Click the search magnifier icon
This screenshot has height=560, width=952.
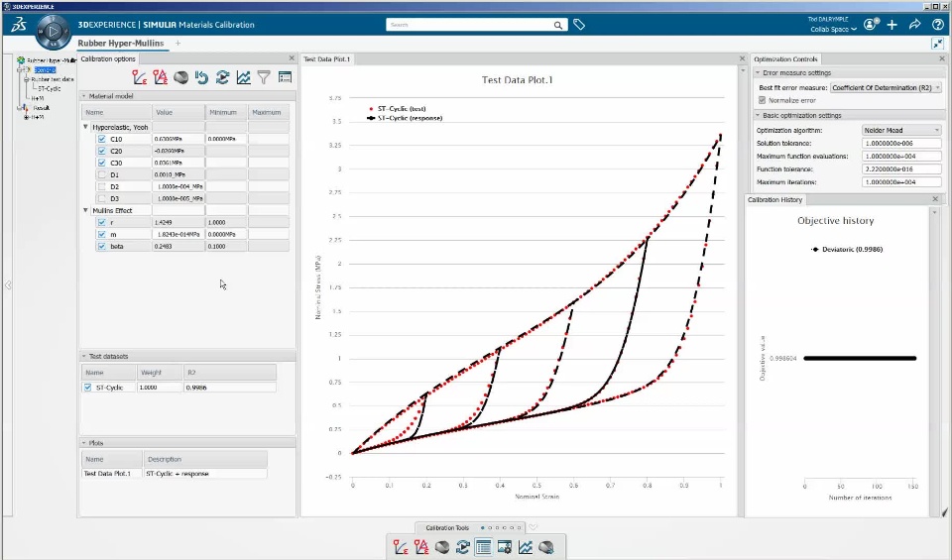point(558,25)
